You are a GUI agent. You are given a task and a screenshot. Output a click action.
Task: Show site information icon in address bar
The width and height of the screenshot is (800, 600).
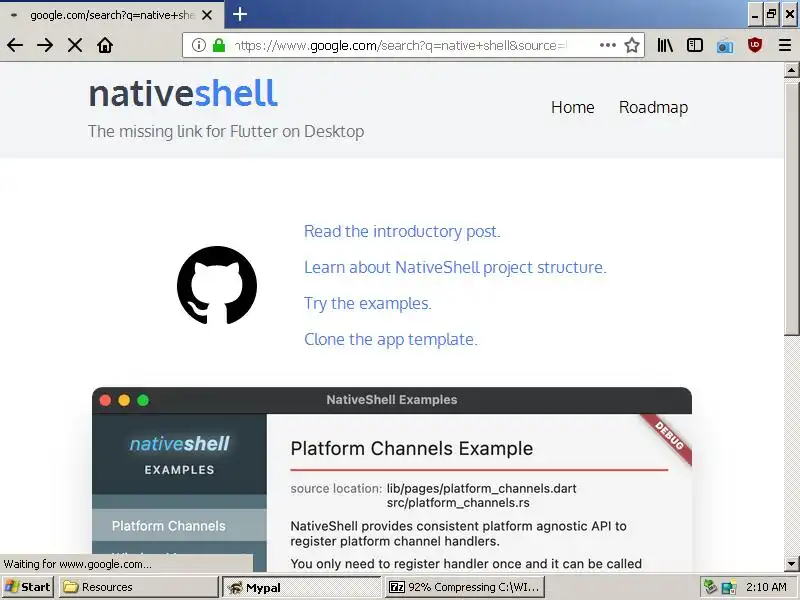pyautogui.click(x=198, y=45)
